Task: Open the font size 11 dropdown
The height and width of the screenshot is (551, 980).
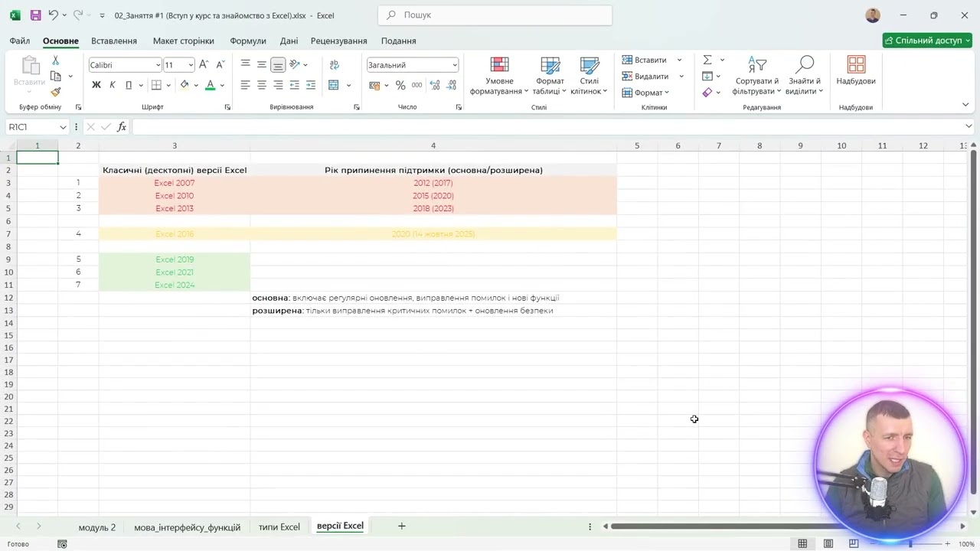Action: pos(191,65)
